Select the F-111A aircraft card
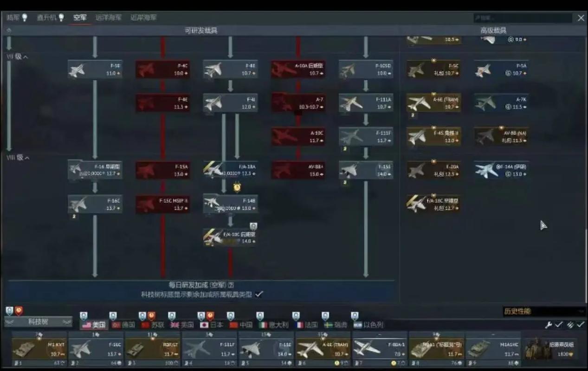 [366, 103]
